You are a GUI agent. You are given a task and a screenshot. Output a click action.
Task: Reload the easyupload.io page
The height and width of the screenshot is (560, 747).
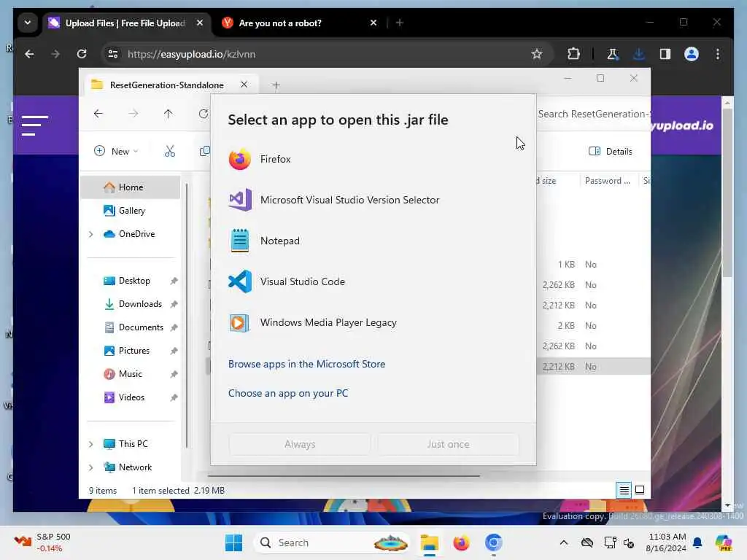(x=82, y=54)
